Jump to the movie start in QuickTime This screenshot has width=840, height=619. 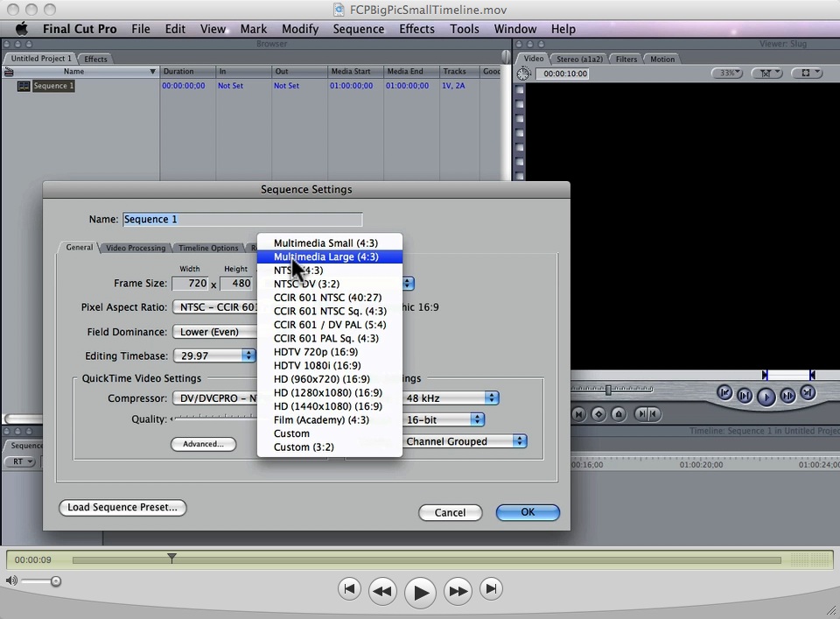pos(349,589)
